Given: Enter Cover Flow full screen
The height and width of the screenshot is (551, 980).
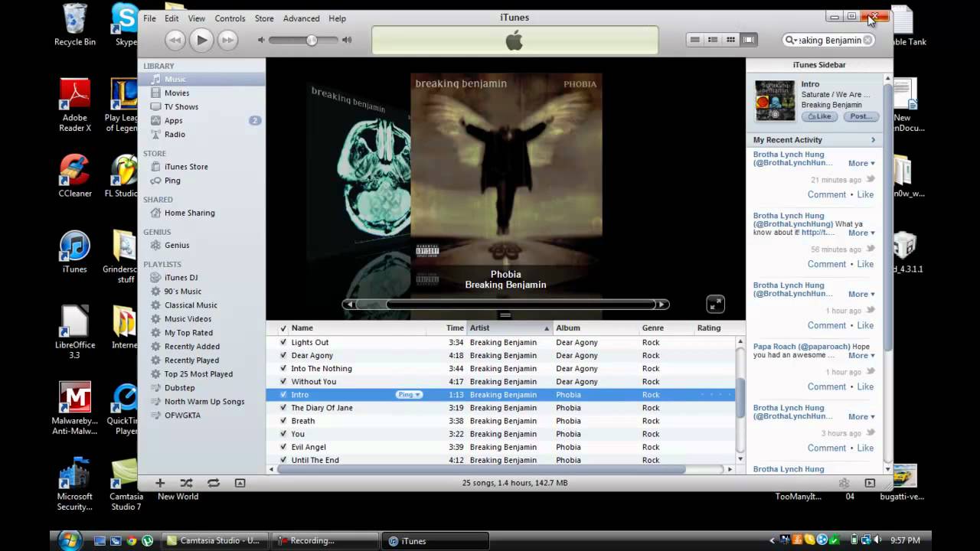Looking at the screenshot, I should [x=715, y=304].
